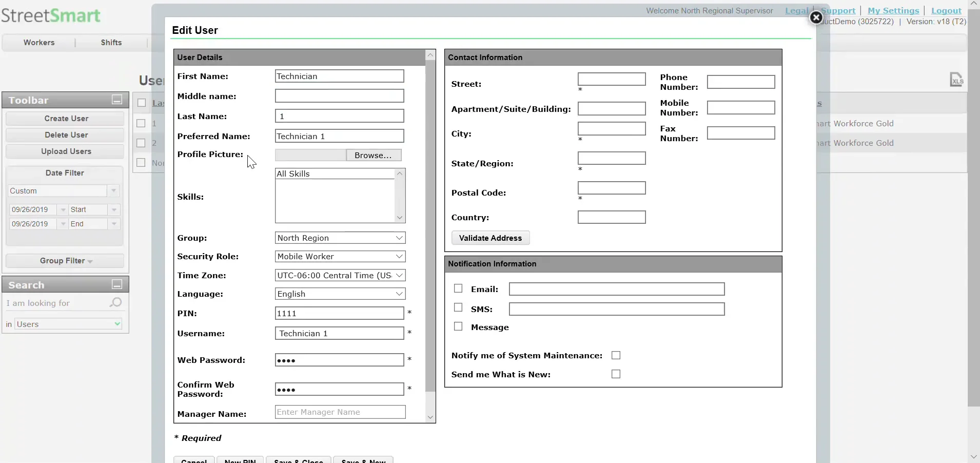Expand the Time Zone dropdown
Image resolution: width=980 pixels, height=463 pixels.
[x=340, y=276]
